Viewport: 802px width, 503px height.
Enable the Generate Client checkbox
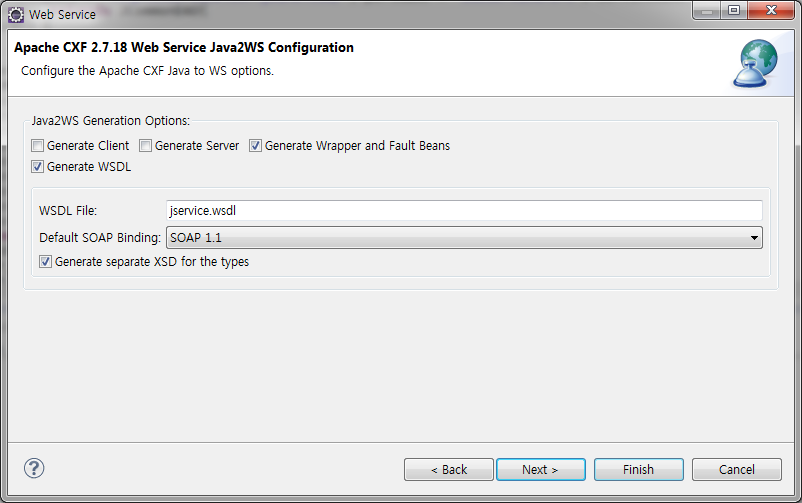pos(37,146)
